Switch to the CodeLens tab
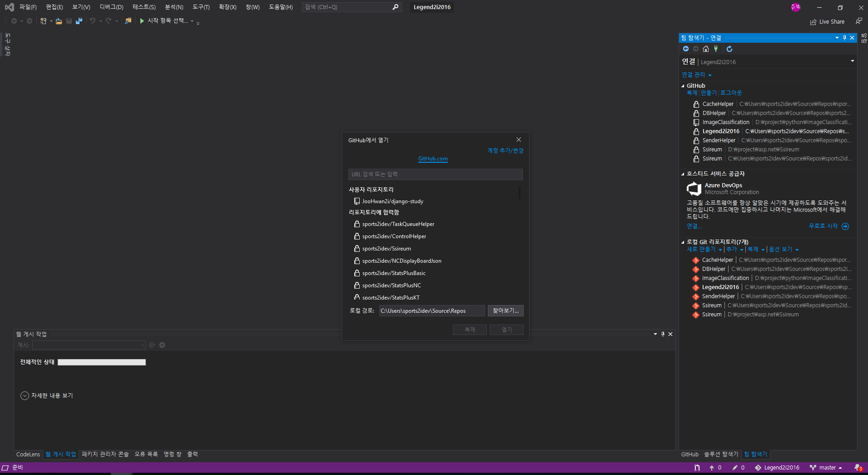Viewport: 868px width, 475px height. point(28,454)
